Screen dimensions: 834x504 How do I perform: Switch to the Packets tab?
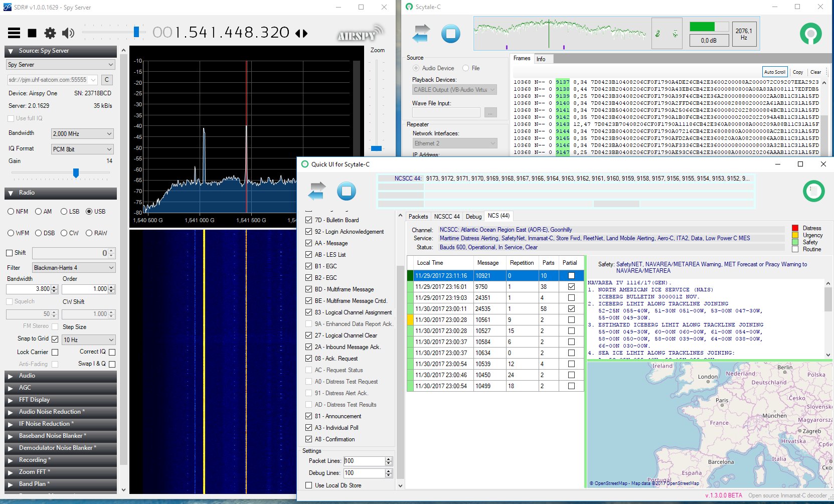(x=418, y=217)
